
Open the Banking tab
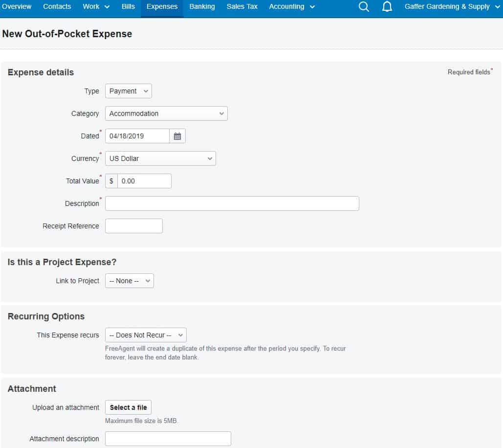[202, 6]
